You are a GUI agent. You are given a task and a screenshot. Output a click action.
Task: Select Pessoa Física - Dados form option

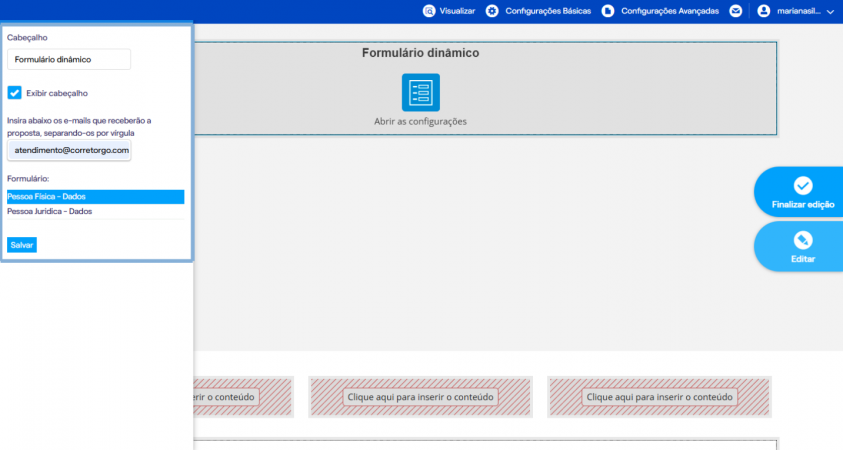pos(96,197)
